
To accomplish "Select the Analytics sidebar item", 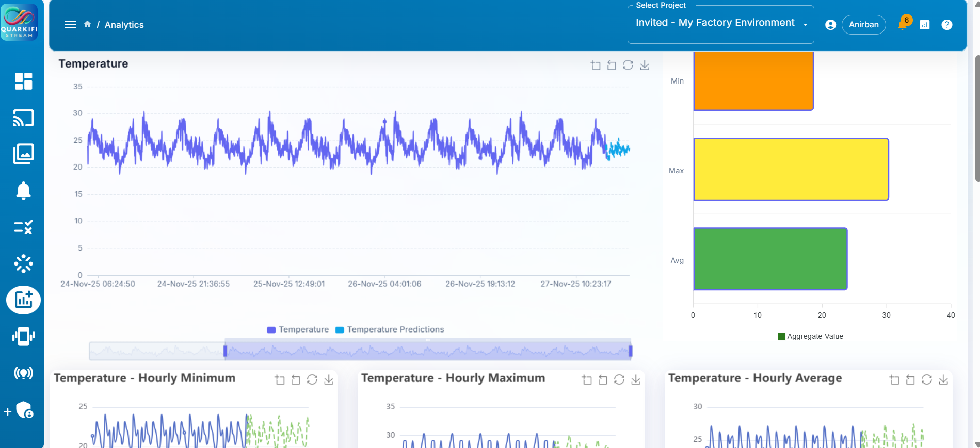I will [x=23, y=300].
